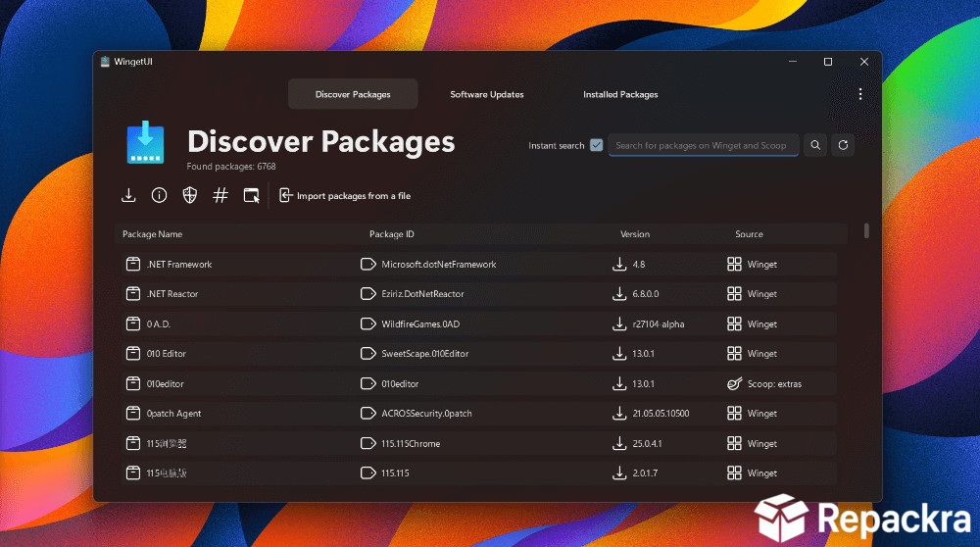
Task: Select the 0patch Agent package name
Action: [173, 414]
